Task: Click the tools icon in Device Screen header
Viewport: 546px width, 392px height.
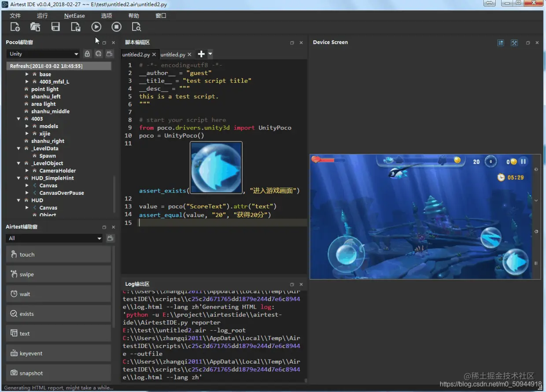Action: (x=514, y=43)
